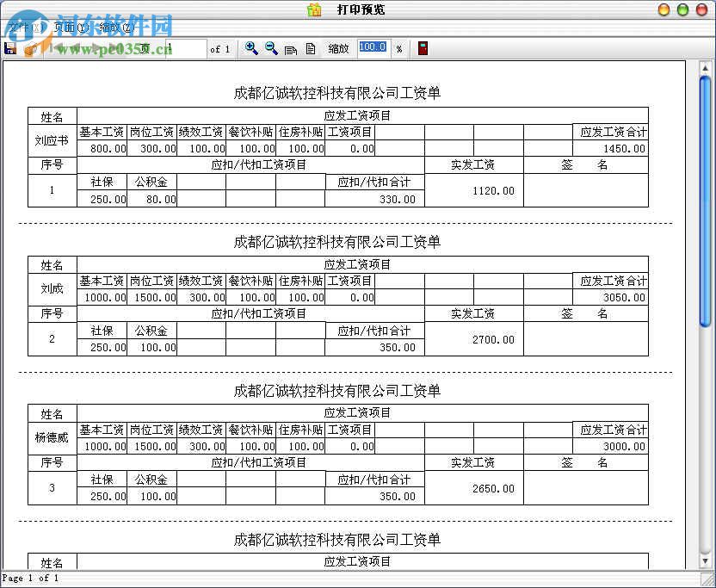The image size is (716, 588).
Task: Click the page setup document icon
Action: 312,48
